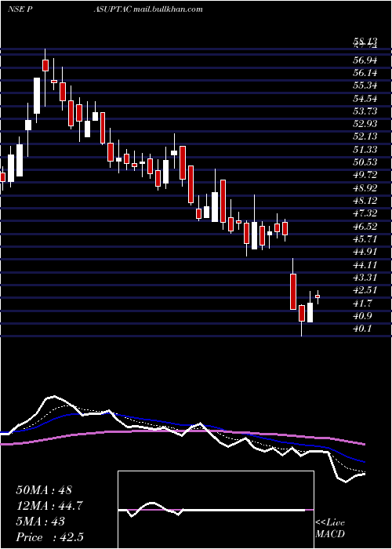Select the 52.13 price axis label

365,137
